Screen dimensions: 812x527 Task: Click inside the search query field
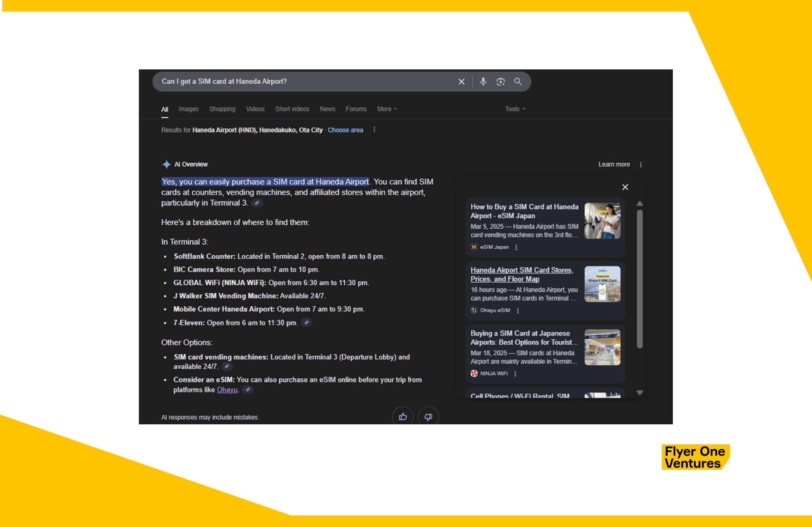coord(296,82)
